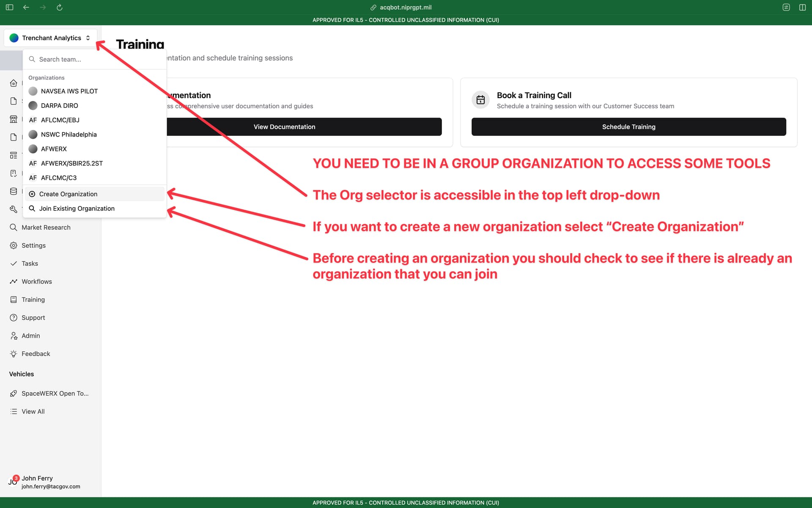Click the reader icon left of split view
This screenshot has width=812, height=508.
tap(786, 7)
